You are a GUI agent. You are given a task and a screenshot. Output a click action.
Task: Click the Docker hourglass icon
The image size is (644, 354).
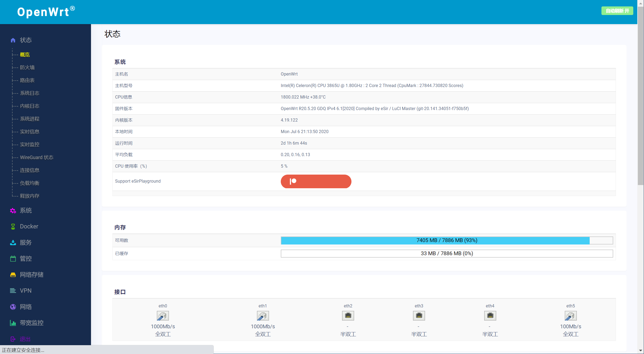click(13, 227)
